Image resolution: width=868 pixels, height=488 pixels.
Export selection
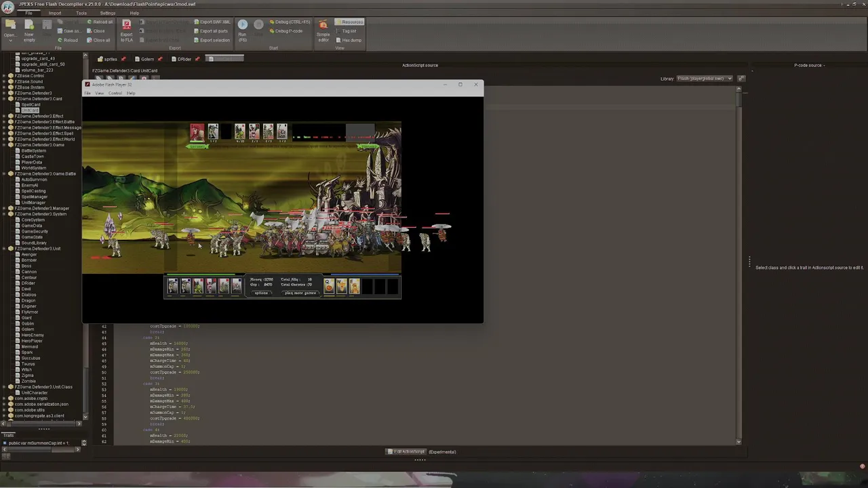(x=212, y=40)
